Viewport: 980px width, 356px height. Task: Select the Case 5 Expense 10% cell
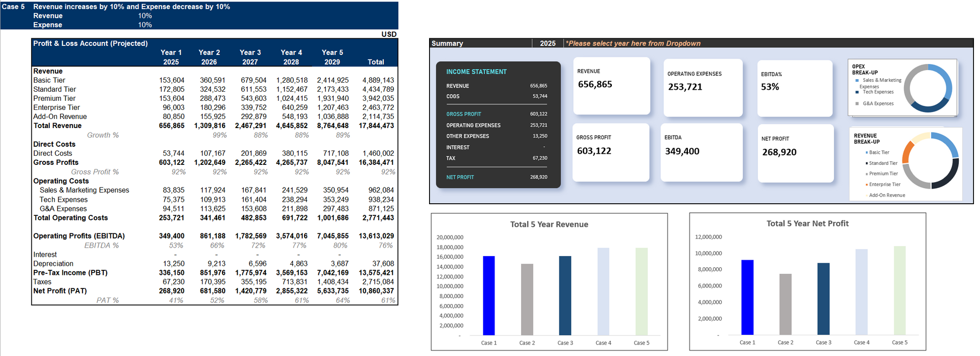pos(145,25)
